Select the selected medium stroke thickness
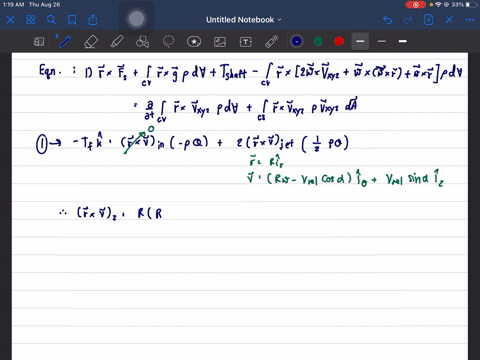 coord(360,41)
